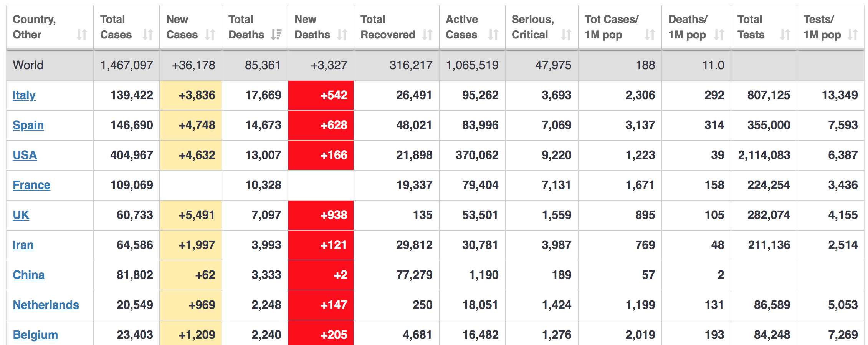Image resolution: width=868 pixels, height=345 pixels.
Task: Open the Belgium country link
Action: pyautogui.click(x=35, y=335)
